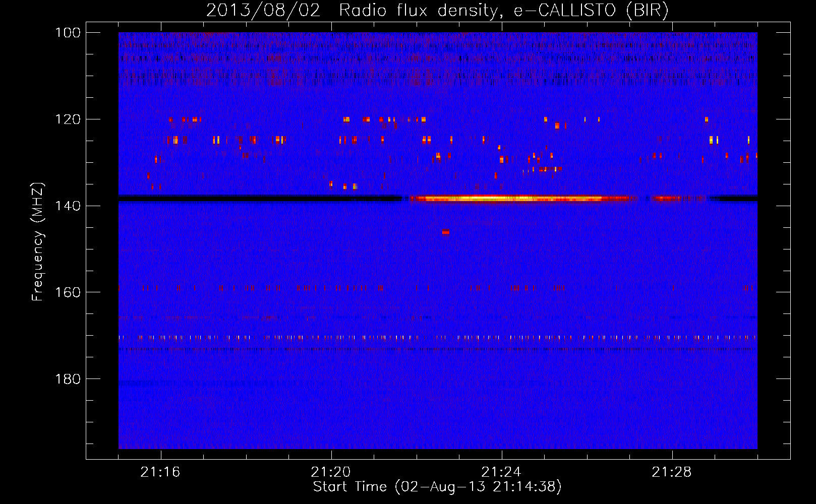Screen dimensions: 816x504
Task: Click "Radio flux density, e-CALLISTO (BIR)" title
Action: coord(504,11)
